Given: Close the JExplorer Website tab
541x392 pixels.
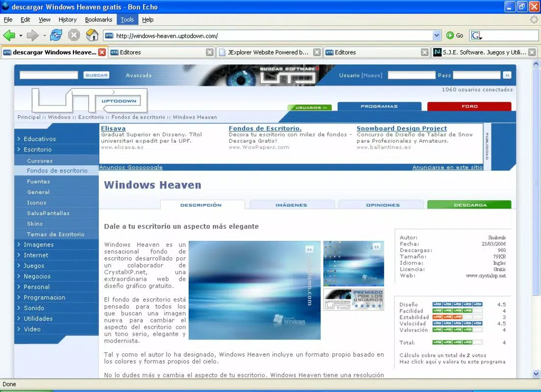Looking at the screenshot, I should click(317, 52).
